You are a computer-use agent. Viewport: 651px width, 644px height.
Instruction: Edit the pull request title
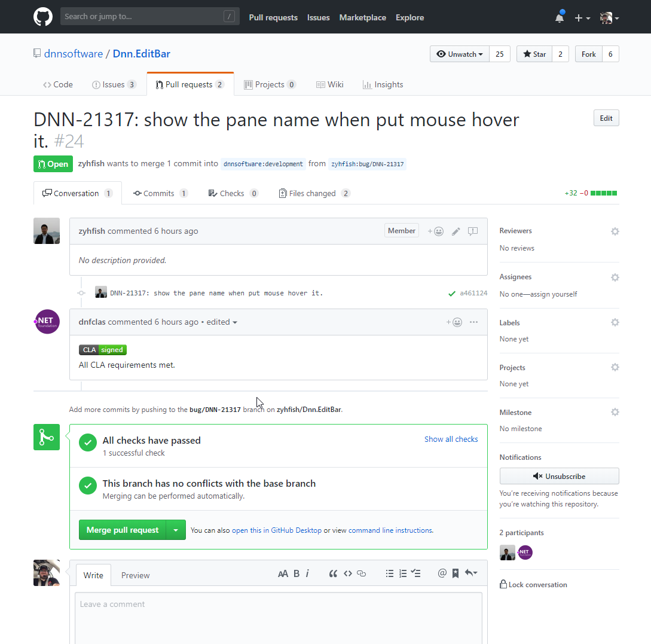coord(606,118)
